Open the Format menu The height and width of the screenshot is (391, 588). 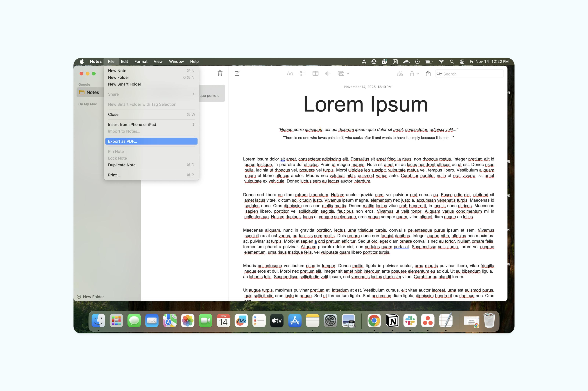pos(141,61)
